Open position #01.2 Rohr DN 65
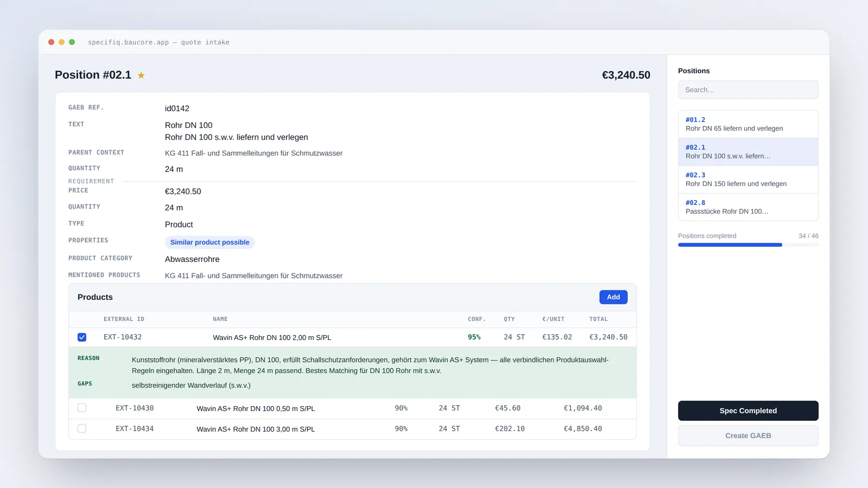 point(748,124)
